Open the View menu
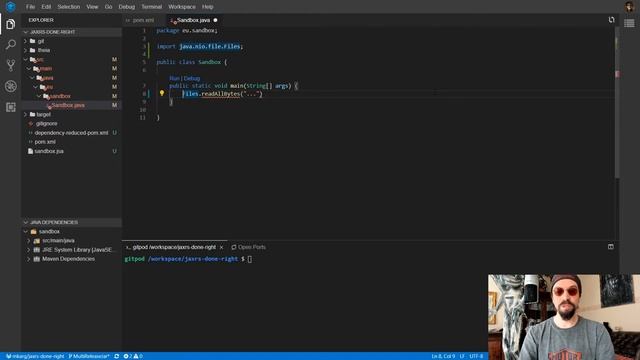 pos(92,7)
